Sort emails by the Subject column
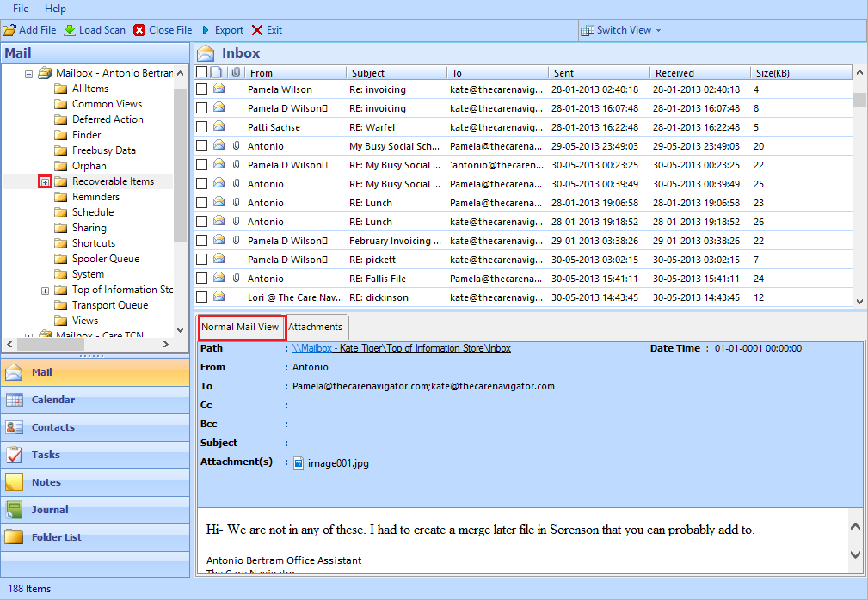868x600 pixels. pyautogui.click(x=397, y=72)
